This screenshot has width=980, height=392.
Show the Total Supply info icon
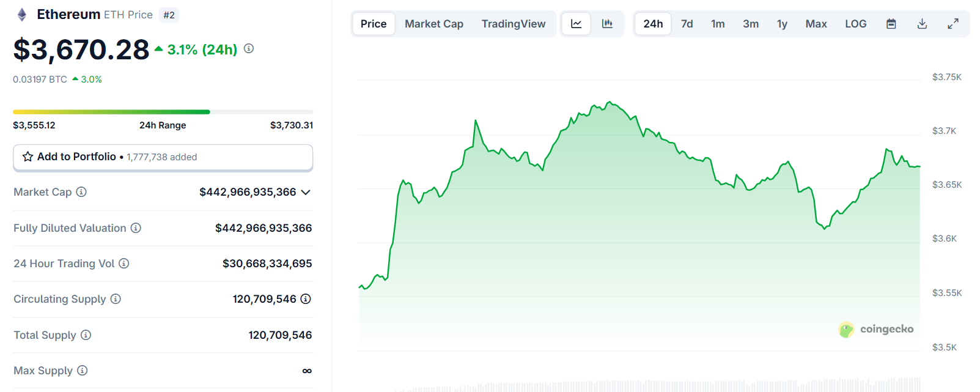pyautogui.click(x=86, y=335)
